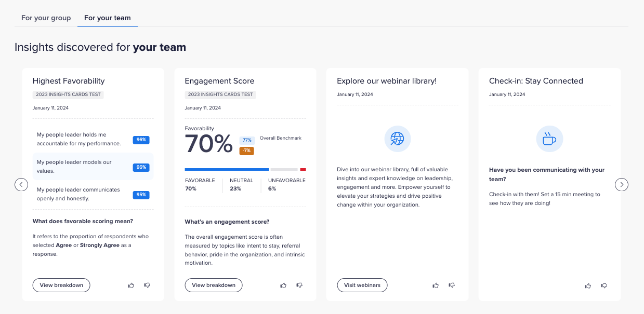Click the -7% benchmark difference badge

point(246,151)
